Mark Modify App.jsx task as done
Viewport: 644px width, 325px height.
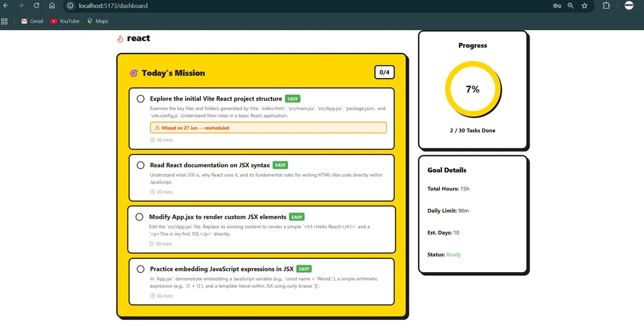coord(140,217)
